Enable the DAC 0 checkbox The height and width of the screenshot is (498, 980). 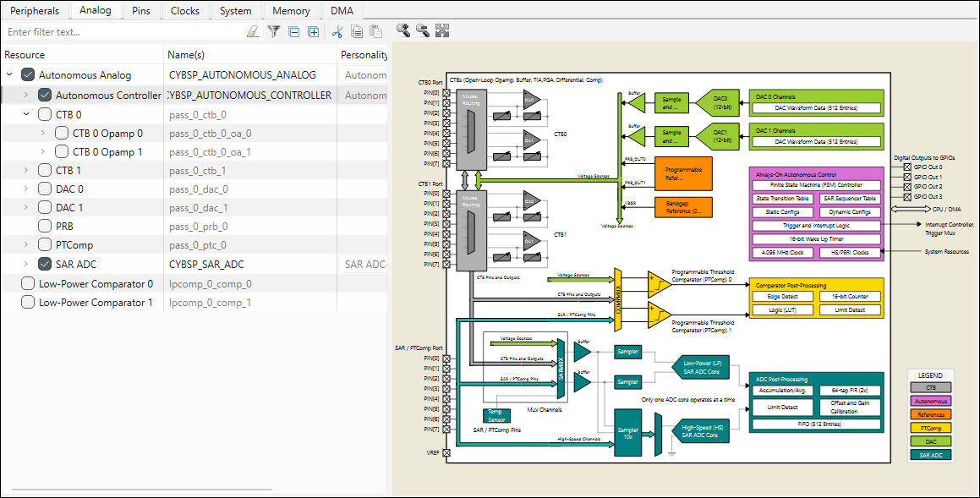pyautogui.click(x=45, y=189)
